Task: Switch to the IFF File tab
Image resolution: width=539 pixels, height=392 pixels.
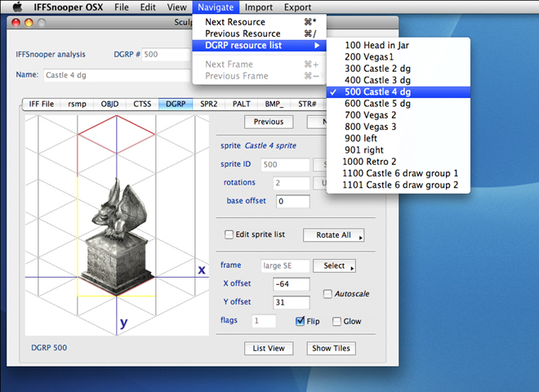Action: click(x=42, y=105)
